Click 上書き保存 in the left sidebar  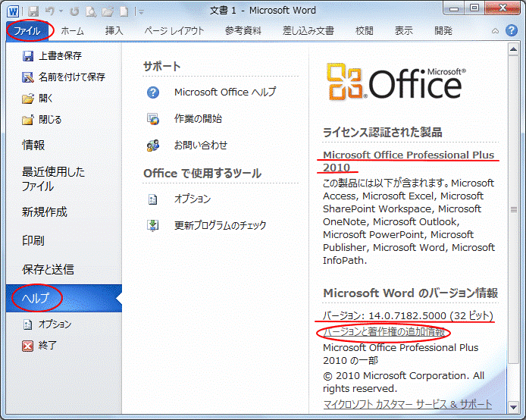pos(60,56)
